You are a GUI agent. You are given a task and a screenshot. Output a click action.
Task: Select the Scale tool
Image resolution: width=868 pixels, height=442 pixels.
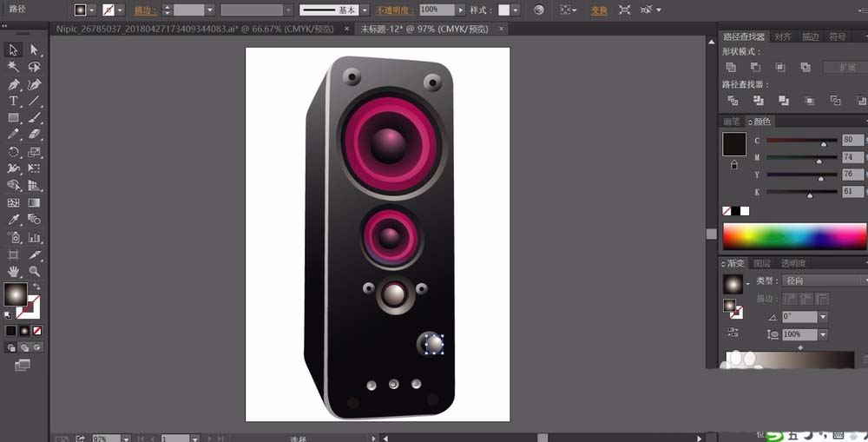(x=35, y=152)
